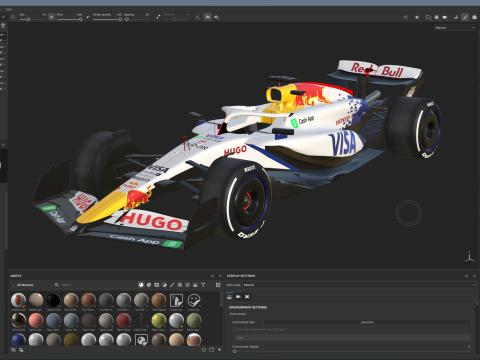Viewport: 480px width, 360px height.
Task: Click the 3D axis gizmo in viewport
Action: coord(469,257)
